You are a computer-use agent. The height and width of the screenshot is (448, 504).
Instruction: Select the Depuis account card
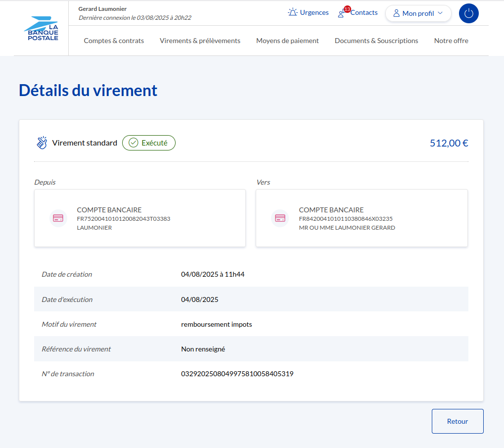click(x=140, y=218)
